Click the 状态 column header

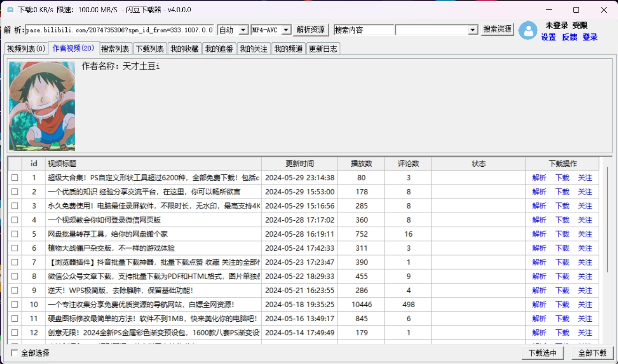[x=479, y=163]
